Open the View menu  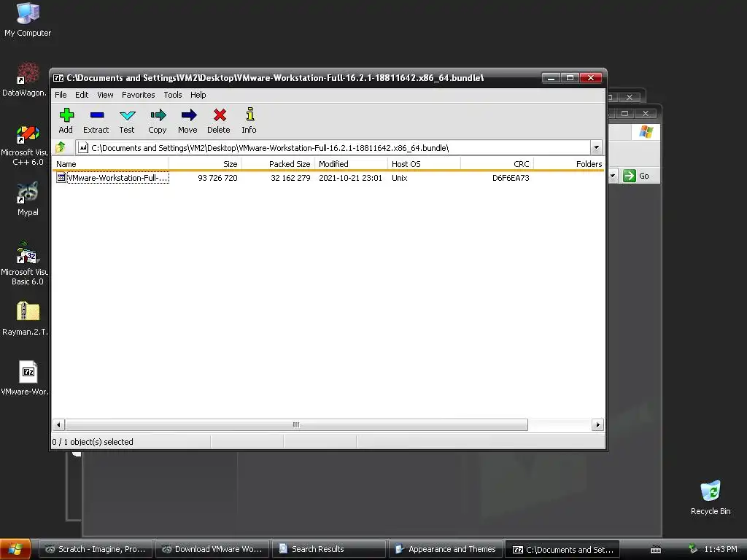click(105, 95)
